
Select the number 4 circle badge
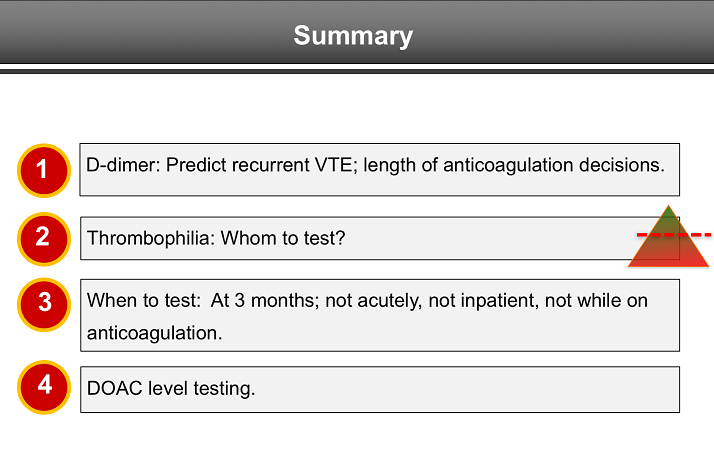43,385
